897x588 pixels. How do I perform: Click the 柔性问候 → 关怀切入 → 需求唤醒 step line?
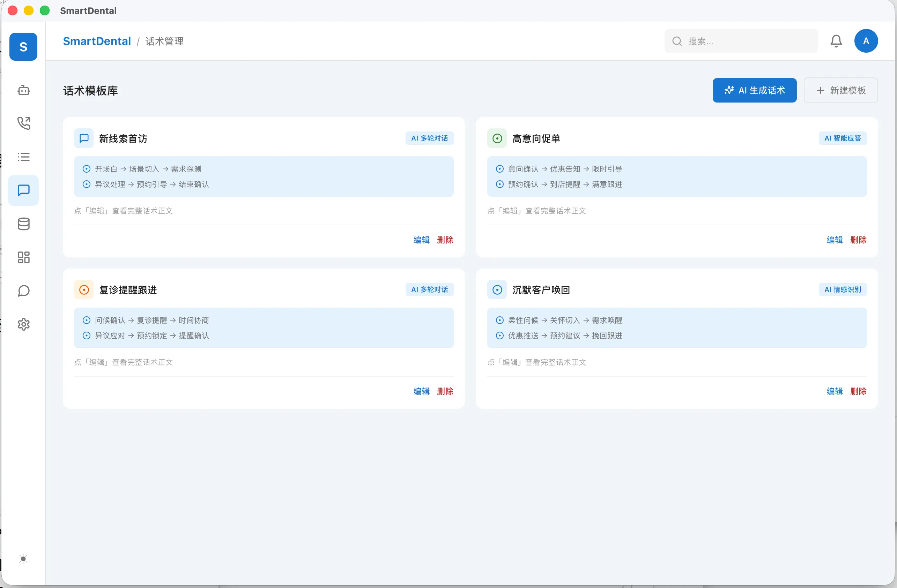565,320
